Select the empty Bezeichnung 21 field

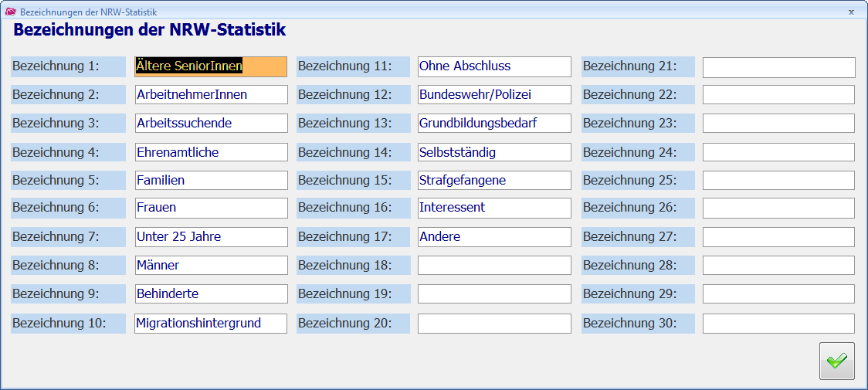[778, 67]
